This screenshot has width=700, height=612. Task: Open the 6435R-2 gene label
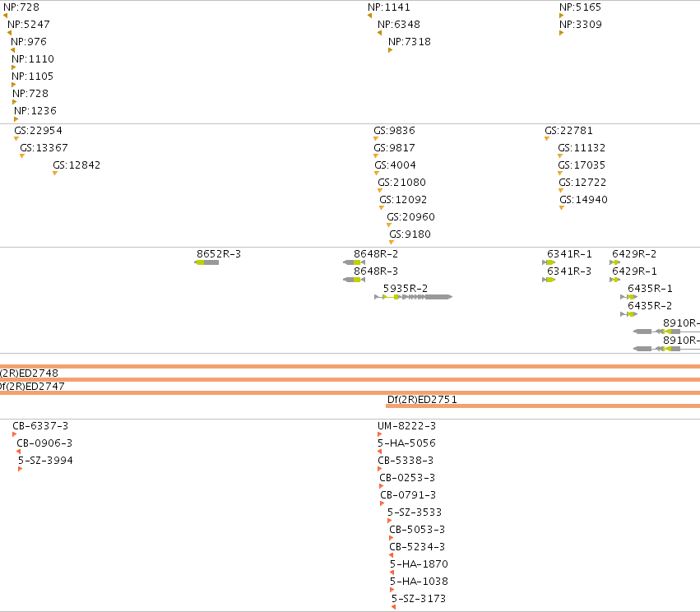[650, 306]
